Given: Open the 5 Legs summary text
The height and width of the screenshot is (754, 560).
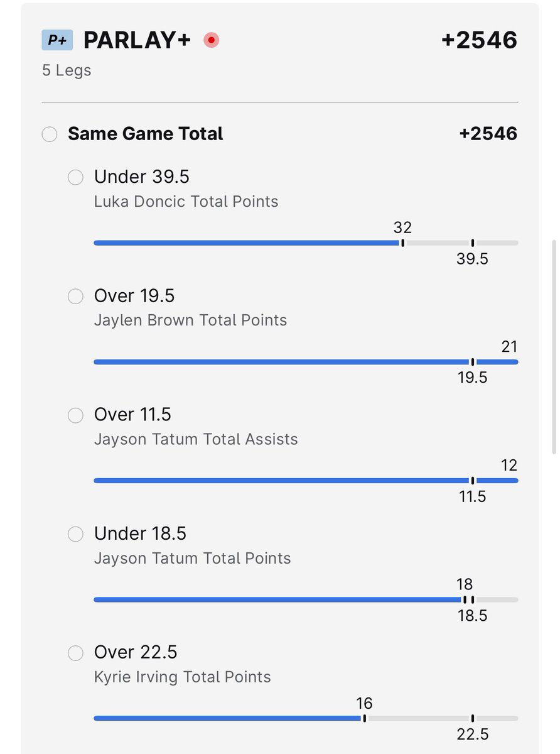Looking at the screenshot, I should click(x=67, y=70).
